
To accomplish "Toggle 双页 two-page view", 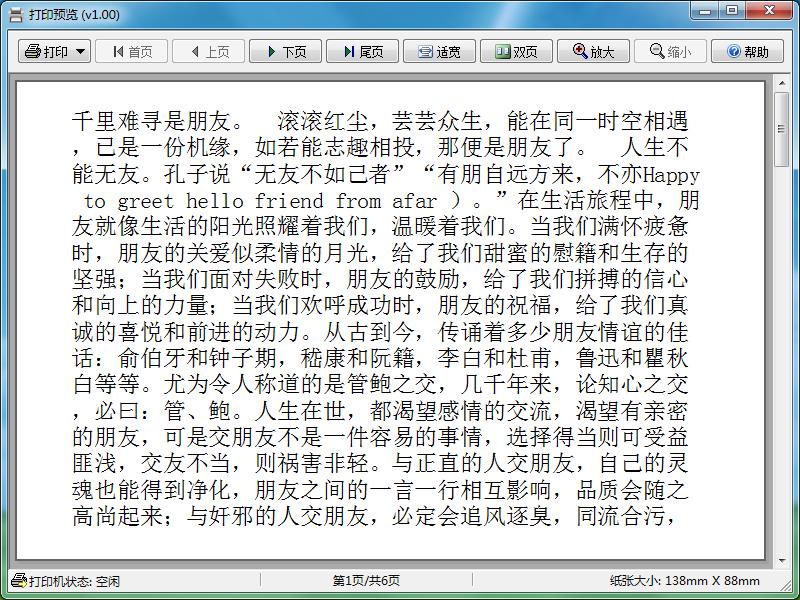I will click(516, 52).
